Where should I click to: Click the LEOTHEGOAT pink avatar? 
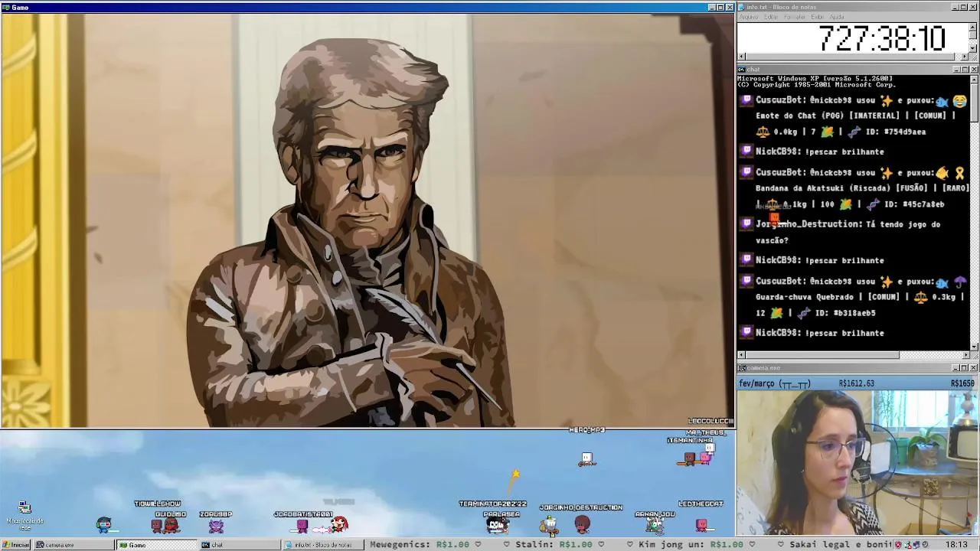[x=701, y=525]
